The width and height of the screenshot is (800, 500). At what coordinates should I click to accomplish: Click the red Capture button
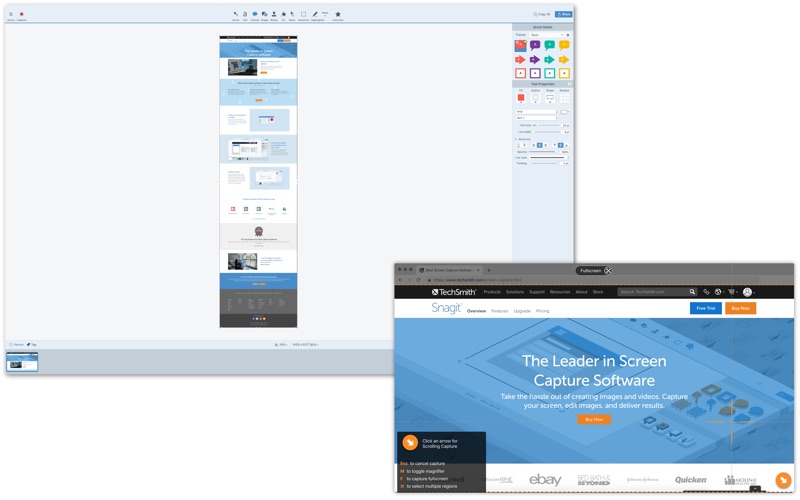point(21,14)
